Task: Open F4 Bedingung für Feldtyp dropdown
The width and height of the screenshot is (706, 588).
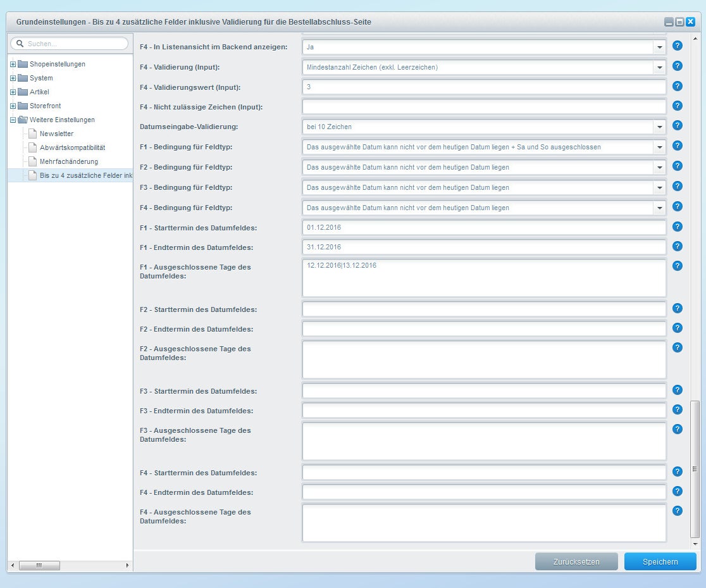Action: (659, 208)
